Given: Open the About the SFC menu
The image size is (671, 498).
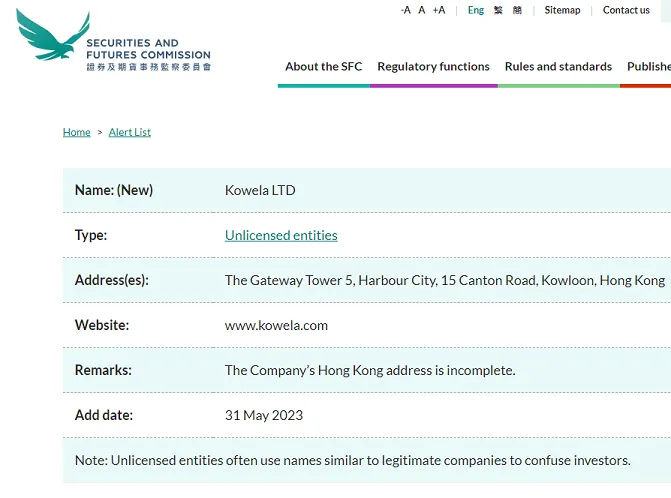Looking at the screenshot, I should pyautogui.click(x=324, y=67).
